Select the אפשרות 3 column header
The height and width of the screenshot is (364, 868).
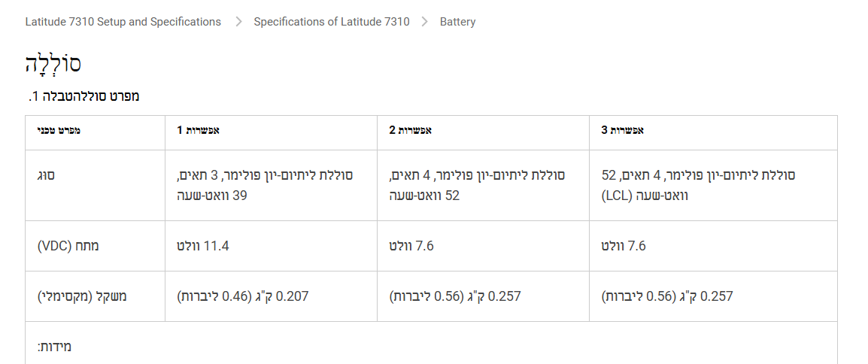[622, 130]
